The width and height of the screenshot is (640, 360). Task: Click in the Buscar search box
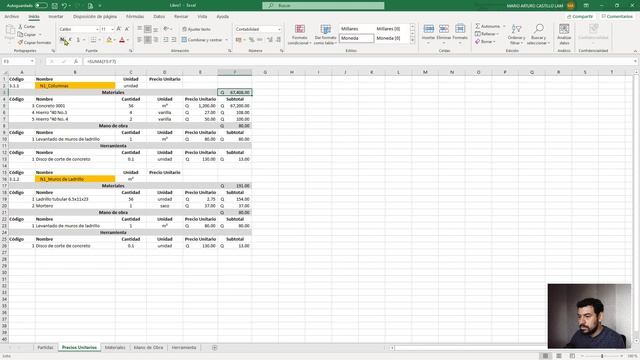click(323, 6)
